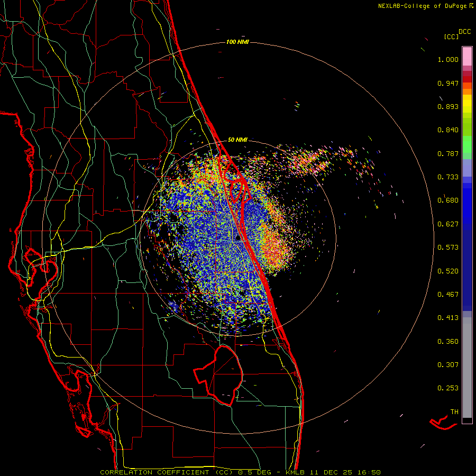Click the 0.413 scale value
Screen dimensions: 476x476
tap(448, 318)
